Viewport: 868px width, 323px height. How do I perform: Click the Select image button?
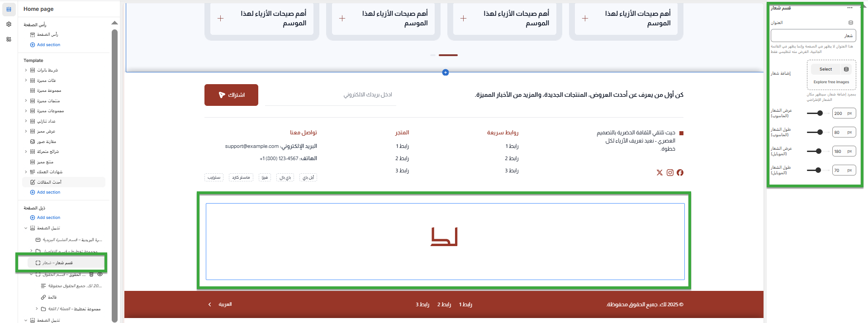click(825, 69)
